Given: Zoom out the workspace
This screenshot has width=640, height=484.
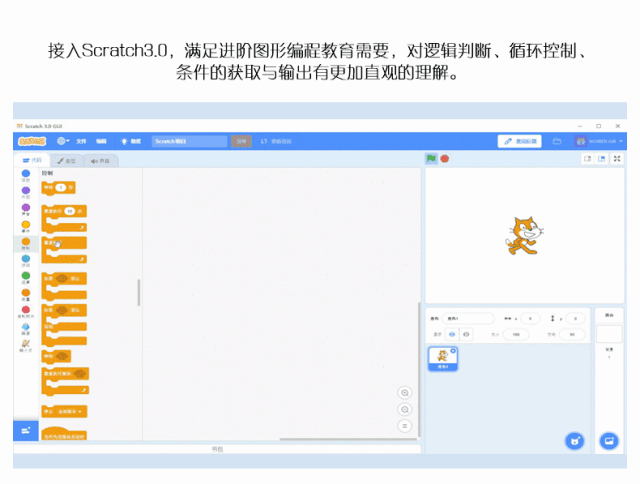Looking at the screenshot, I should 404,409.
